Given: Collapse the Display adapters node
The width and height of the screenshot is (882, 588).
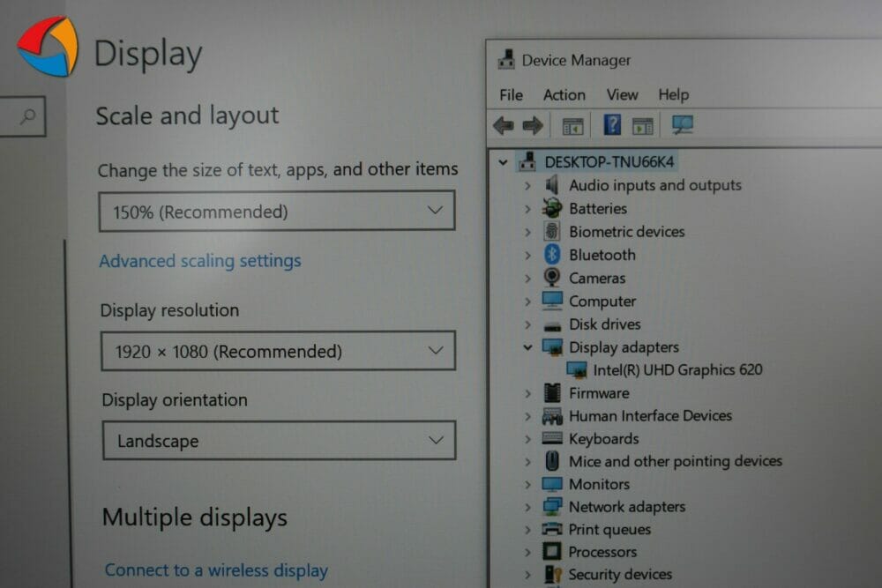Looking at the screenshot, I should [x=527, y=347].
